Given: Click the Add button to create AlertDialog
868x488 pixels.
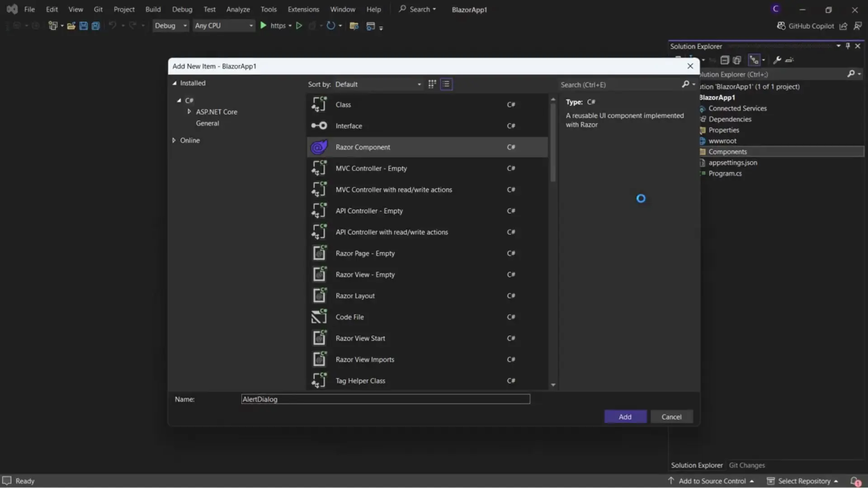Looking at the screenshot, I should [x=625, y=417].
